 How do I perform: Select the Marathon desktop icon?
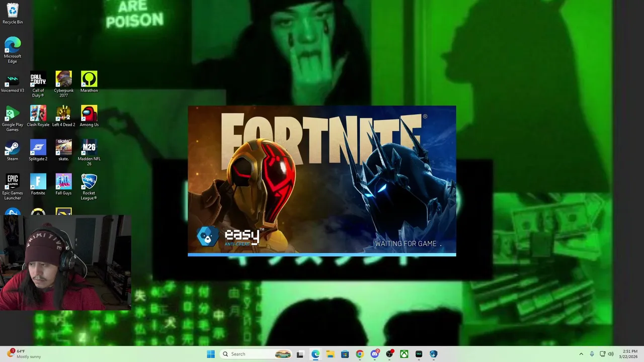(x=89, y=82)
